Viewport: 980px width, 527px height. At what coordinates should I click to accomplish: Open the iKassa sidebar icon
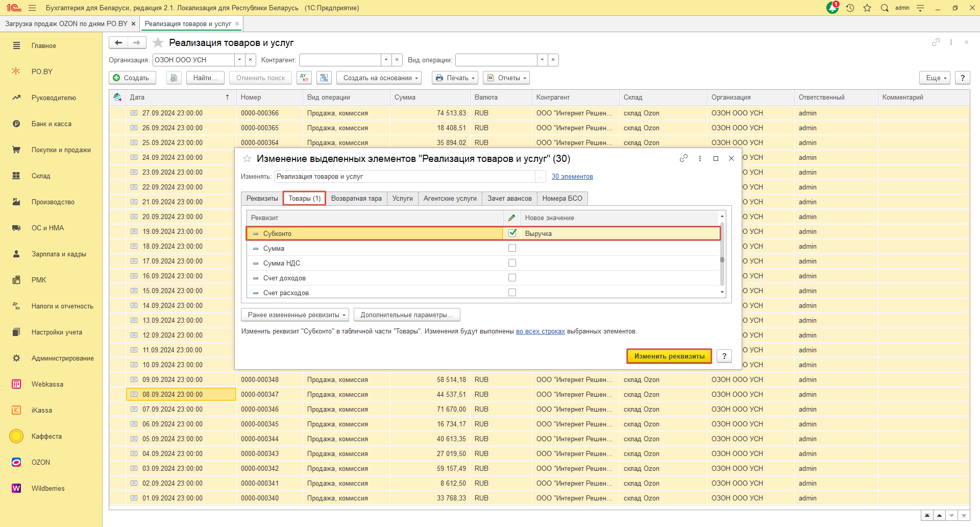(x=16, y=410)
